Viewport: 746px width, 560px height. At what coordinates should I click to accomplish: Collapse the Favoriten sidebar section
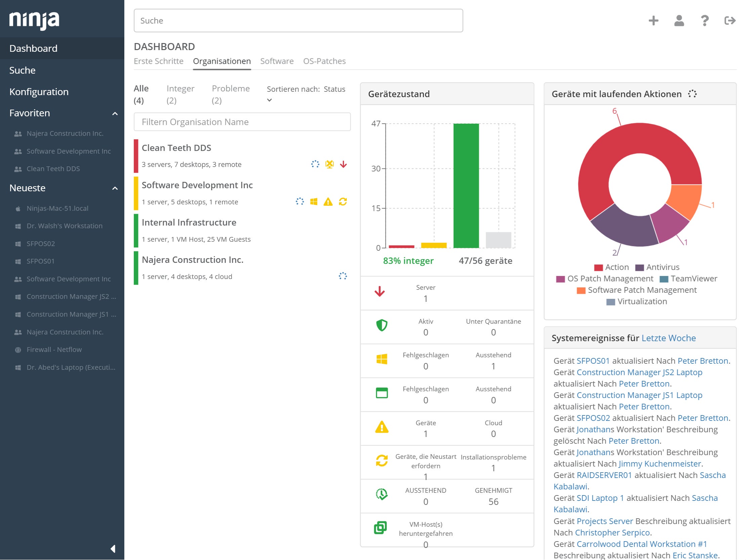[115, 113]
